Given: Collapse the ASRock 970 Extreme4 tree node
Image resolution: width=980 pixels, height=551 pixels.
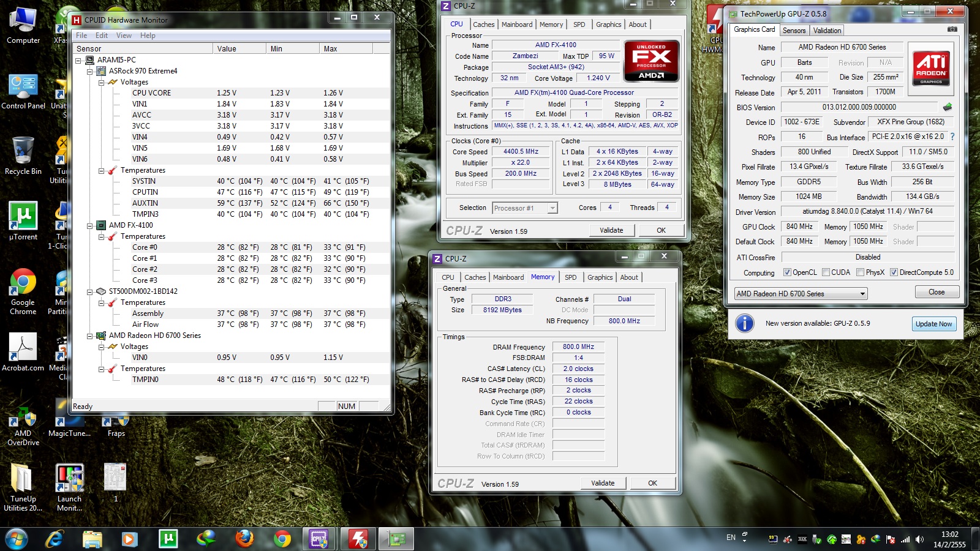Looking at the screenshot, I should click(90, 71).
